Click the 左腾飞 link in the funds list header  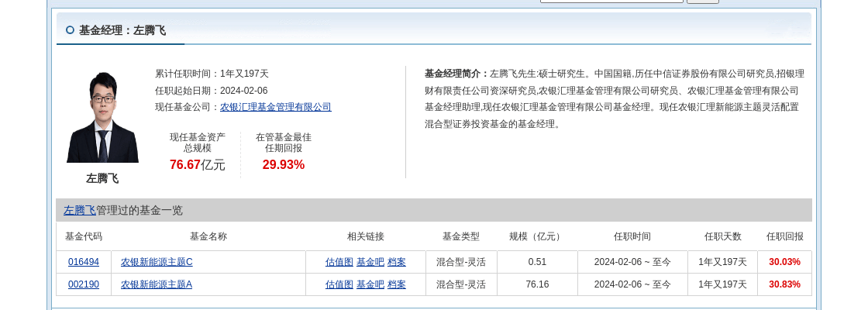click(x=80, y=210)
